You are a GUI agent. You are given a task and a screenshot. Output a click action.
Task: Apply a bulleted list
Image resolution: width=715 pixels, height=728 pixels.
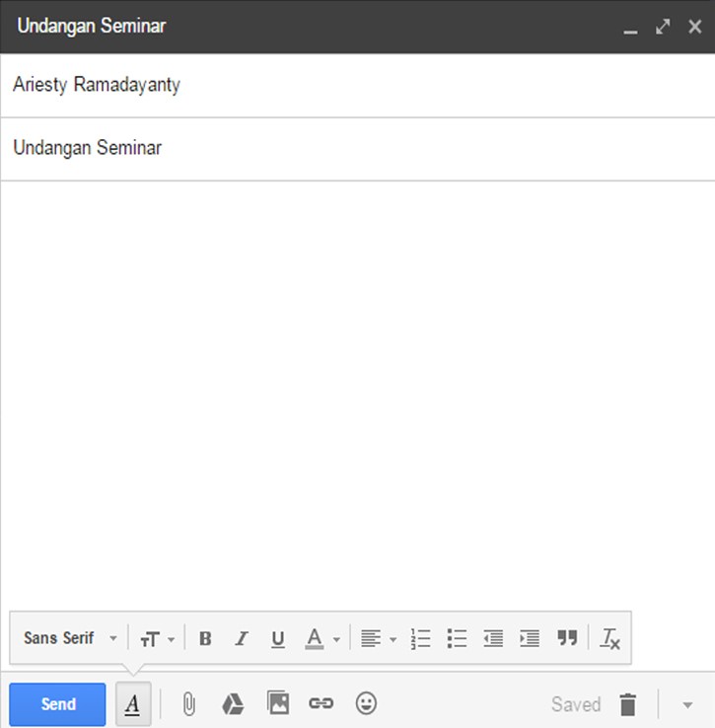457,639
